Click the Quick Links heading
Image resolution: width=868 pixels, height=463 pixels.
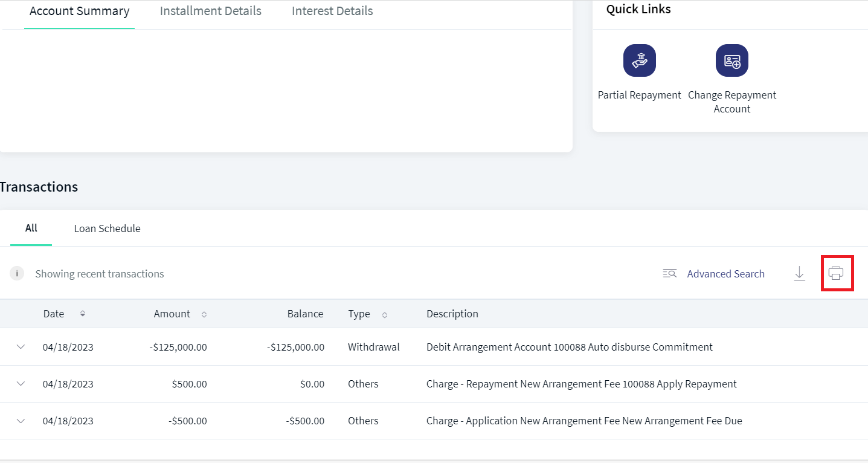coord(638,9)
